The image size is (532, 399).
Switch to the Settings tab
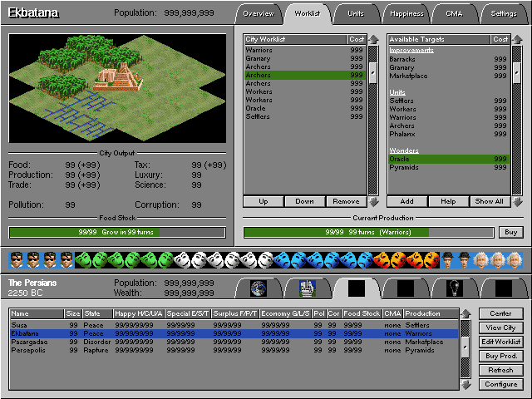tap(504, 14)
